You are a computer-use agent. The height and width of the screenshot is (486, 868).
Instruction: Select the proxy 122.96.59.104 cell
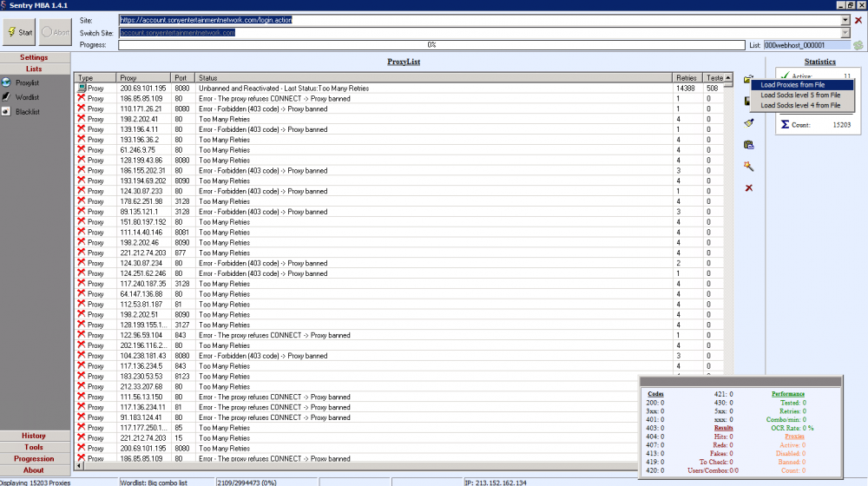[x=143, y=335]
